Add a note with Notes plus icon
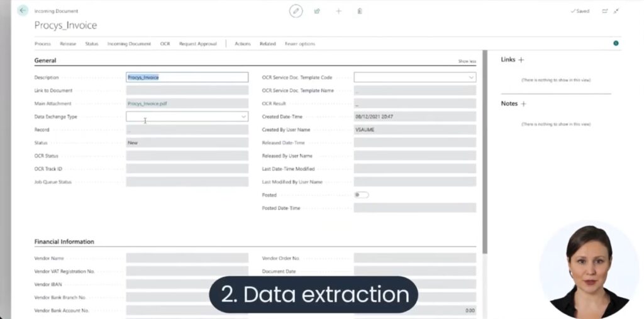Viewport: 644px width, 319px height. (523, 104)
